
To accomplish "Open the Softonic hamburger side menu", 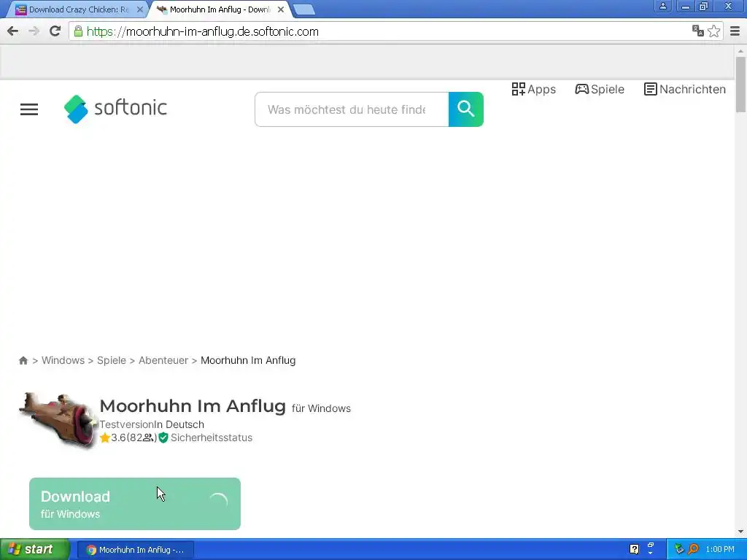I will (x=29, y=109).
